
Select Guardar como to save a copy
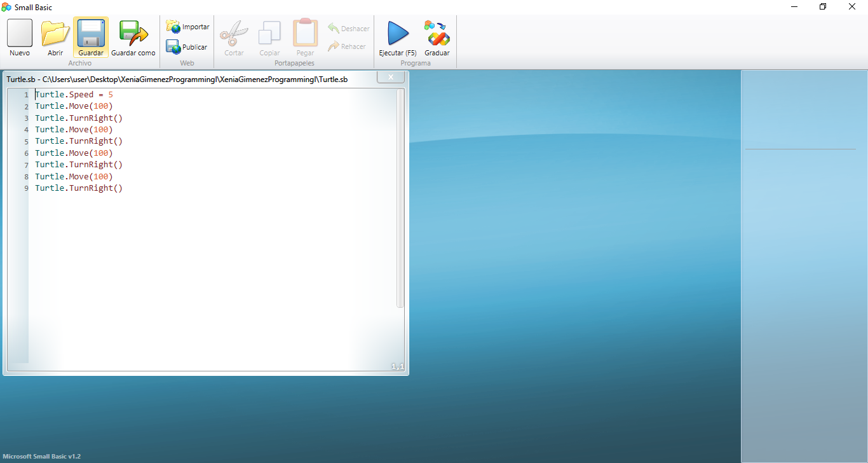click(133, 37)
